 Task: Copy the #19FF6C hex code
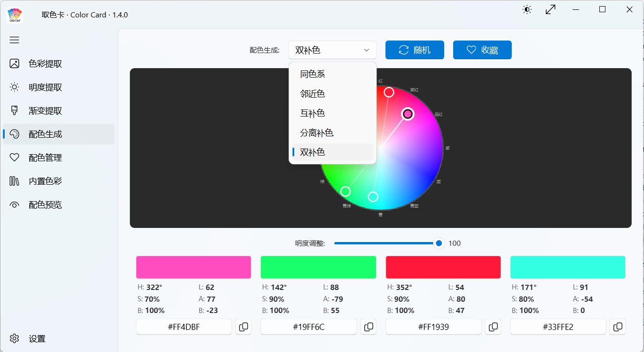pyautogui.click(x=369, y=327)
